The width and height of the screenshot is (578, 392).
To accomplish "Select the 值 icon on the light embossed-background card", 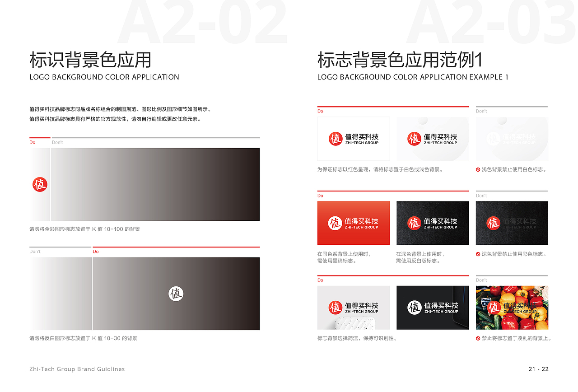I will pos(414,139).
